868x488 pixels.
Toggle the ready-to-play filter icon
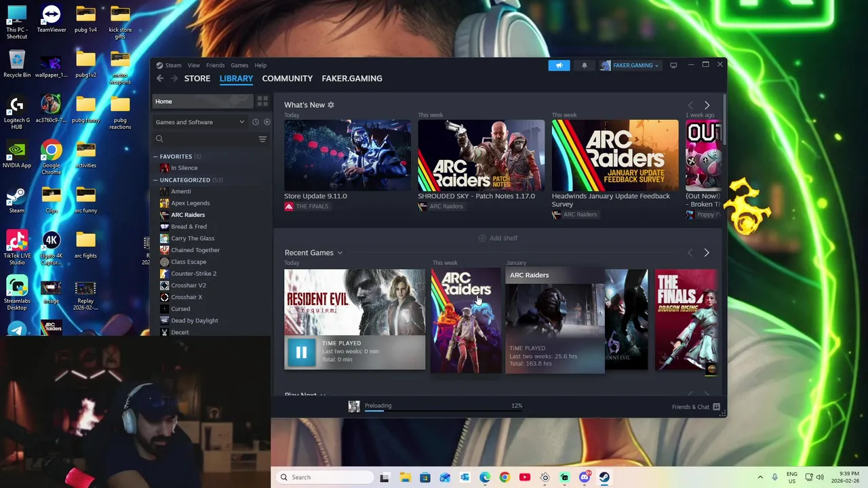click(267, 122)
